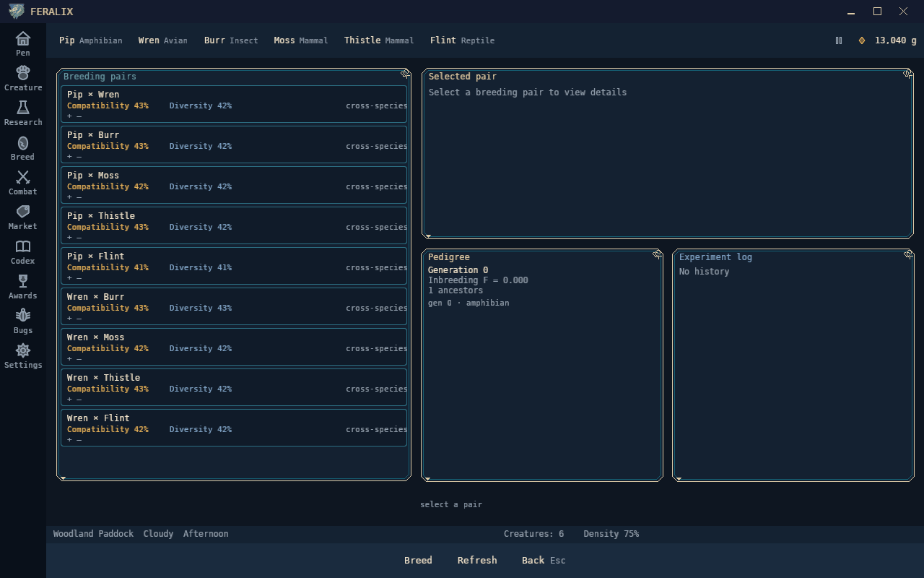Click minus under Pip × Wren
Screen dimensions: 924x578
point(79,116)
